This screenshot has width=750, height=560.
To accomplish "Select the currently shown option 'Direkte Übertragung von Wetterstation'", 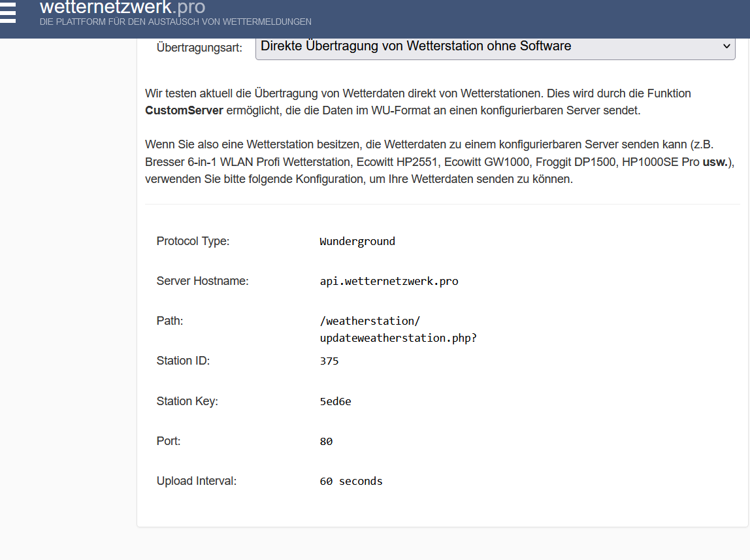I will pyautogui.click(x=416, y=46).
